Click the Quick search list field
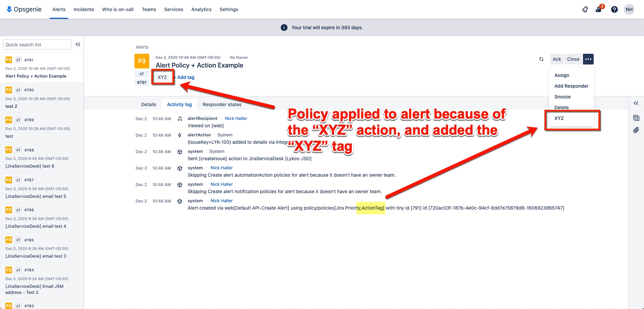644x309 pixels. (37, 44)
